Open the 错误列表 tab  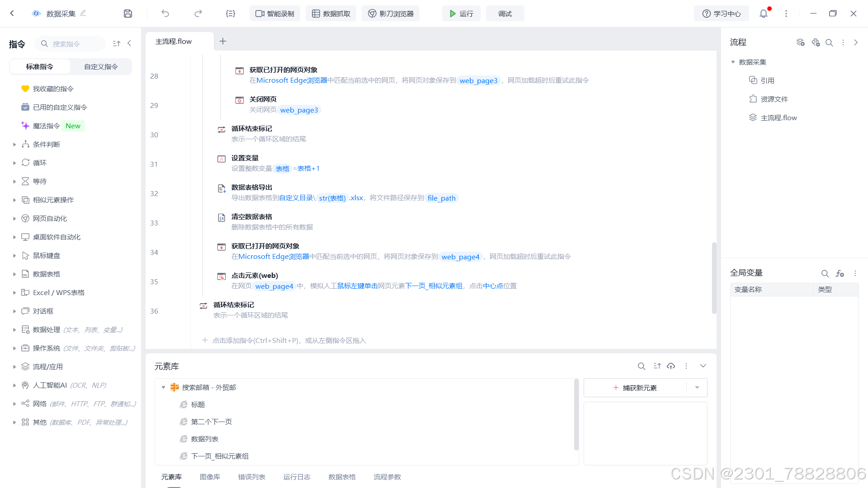click(x=251, y=477)
